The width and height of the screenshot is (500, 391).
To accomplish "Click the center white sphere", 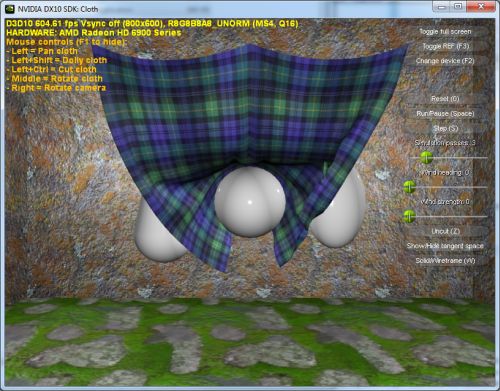I will coord(250,202).
